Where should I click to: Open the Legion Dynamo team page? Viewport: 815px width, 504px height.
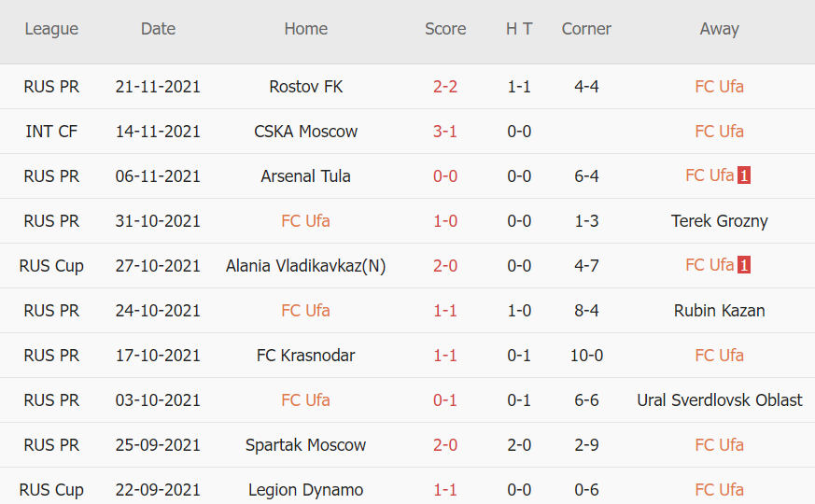(x=305, y=490)
